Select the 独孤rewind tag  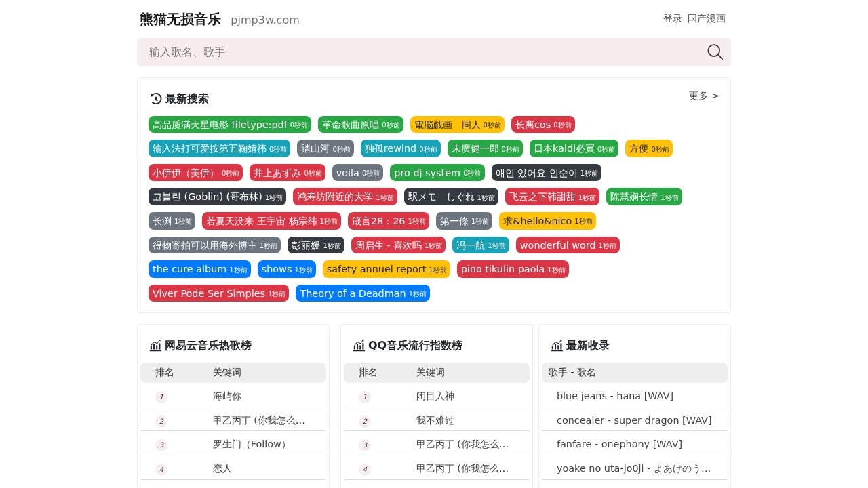pos(401,148)
